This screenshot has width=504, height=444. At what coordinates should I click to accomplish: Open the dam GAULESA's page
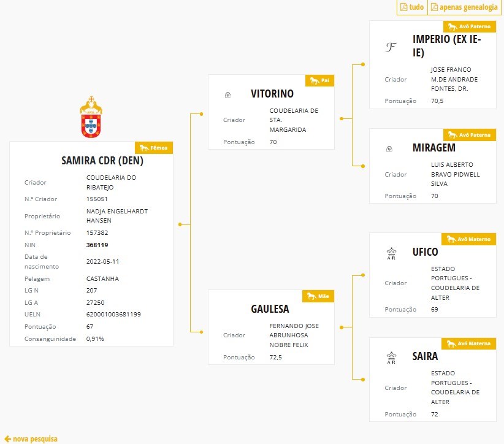click(x=270, y=308)
